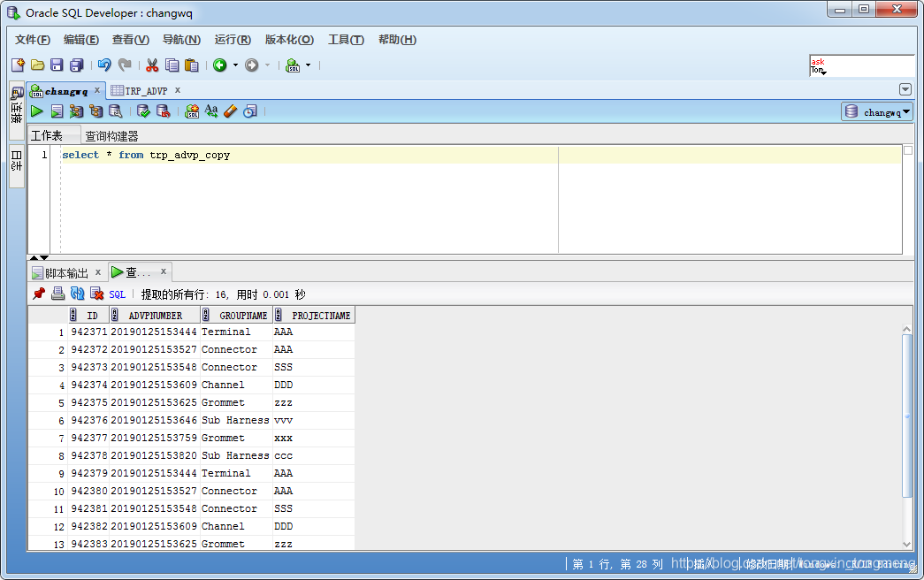Redo the last undone edit
The image size is (924, 580).
coord(125,65)
